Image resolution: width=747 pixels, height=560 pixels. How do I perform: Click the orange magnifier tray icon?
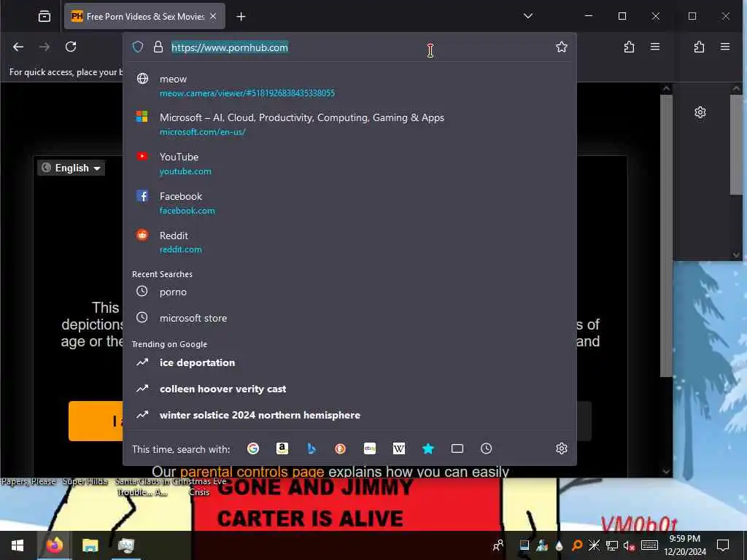(x=576, y=545)
